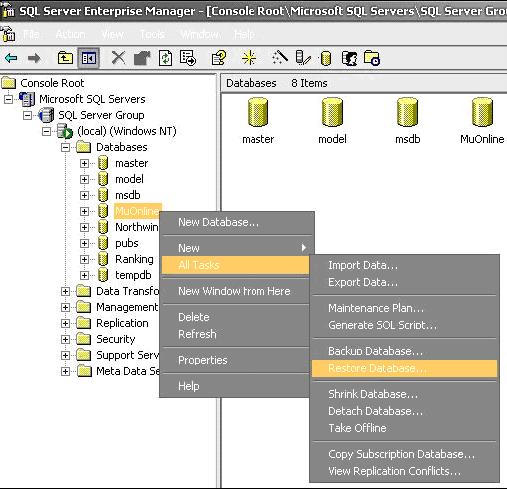Click the SQL Server Group tree icon
Screen dimensions: 507x489
[46, 115]
